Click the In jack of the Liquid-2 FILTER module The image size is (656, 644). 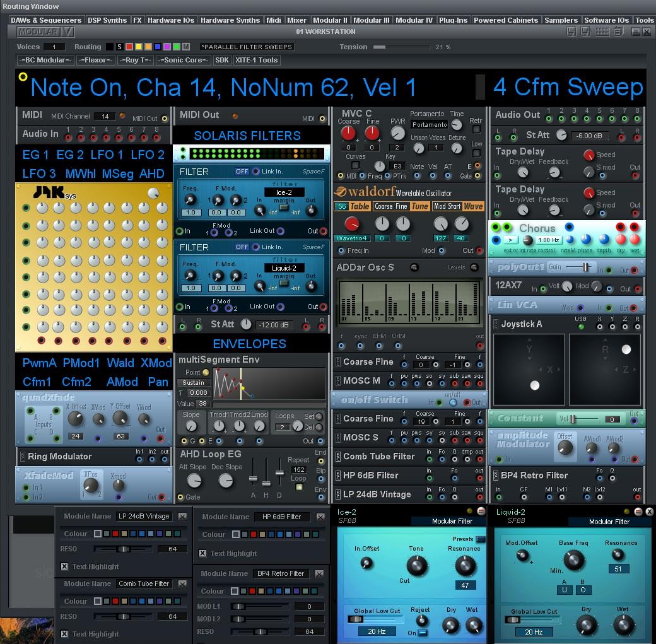(180, 307)
